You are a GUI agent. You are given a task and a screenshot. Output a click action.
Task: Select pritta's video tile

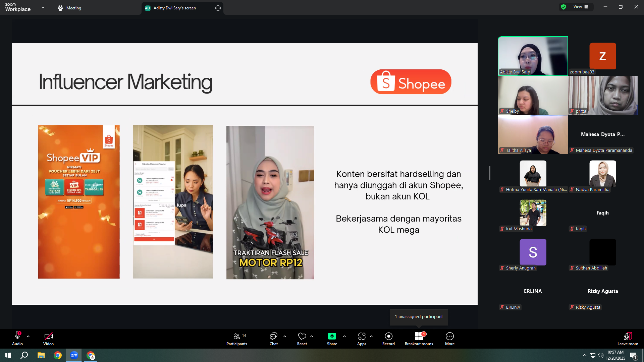point(603,96)
